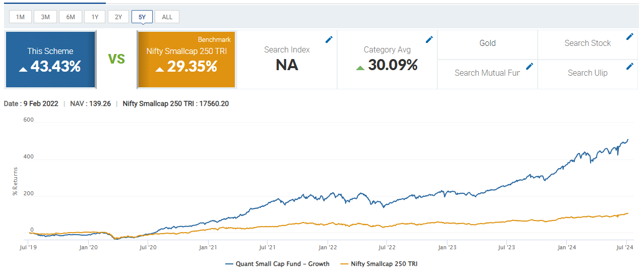This screenshot has height=274, width=644.
Task: Click pencil icon on Search Ulip
Action: coord(630,66)
